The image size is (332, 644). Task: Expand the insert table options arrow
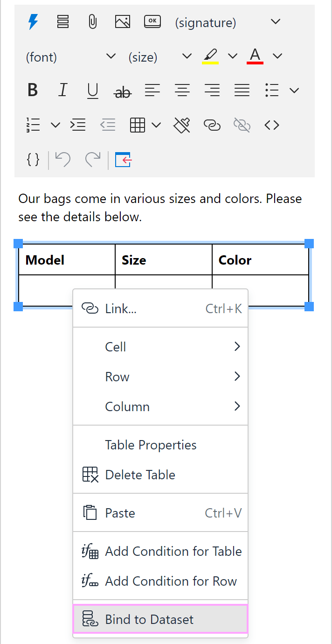tap(156, 125)
